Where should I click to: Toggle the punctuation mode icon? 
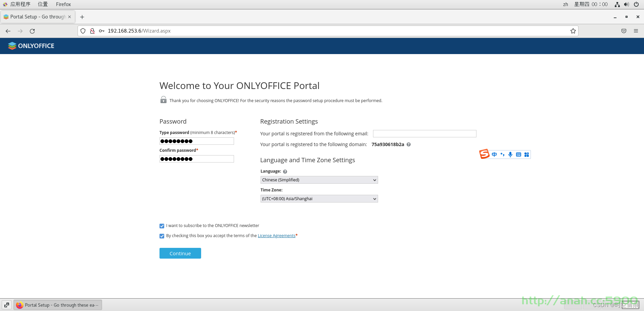502,154
